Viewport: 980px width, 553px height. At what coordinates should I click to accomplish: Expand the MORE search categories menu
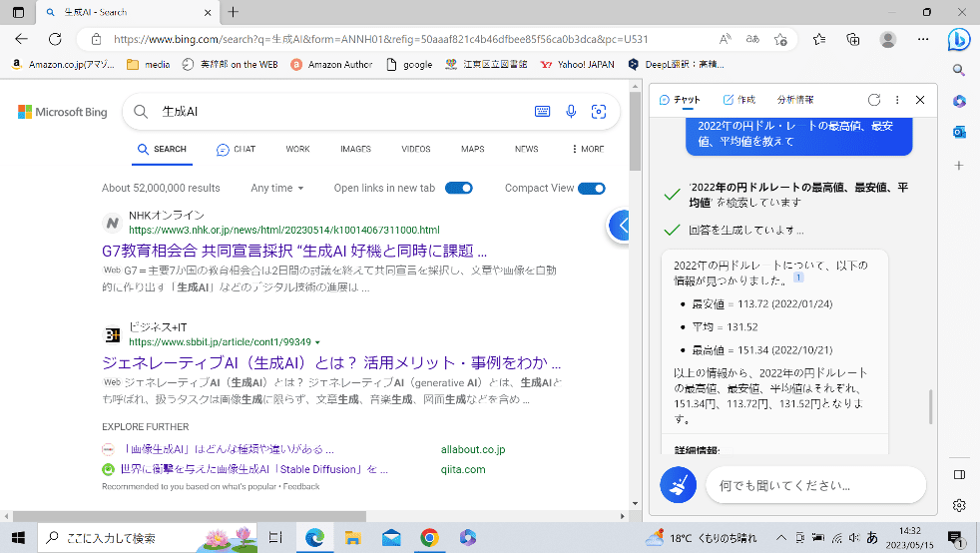[588, 149]
